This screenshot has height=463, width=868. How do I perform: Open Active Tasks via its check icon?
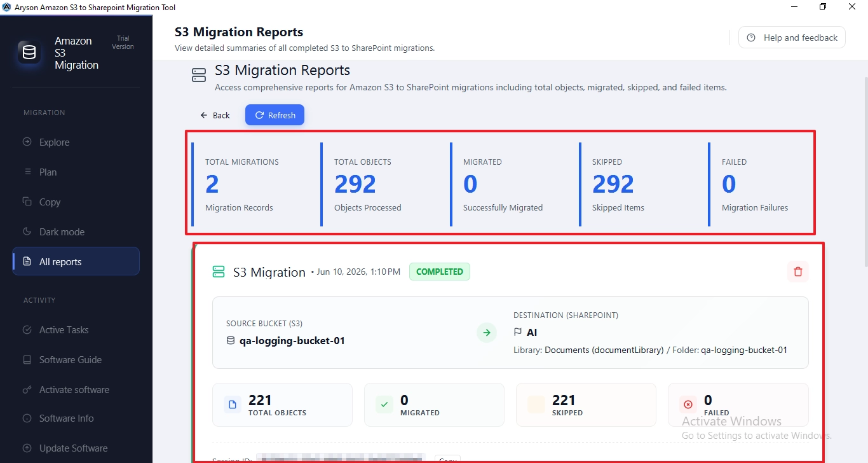coord(27,329)
